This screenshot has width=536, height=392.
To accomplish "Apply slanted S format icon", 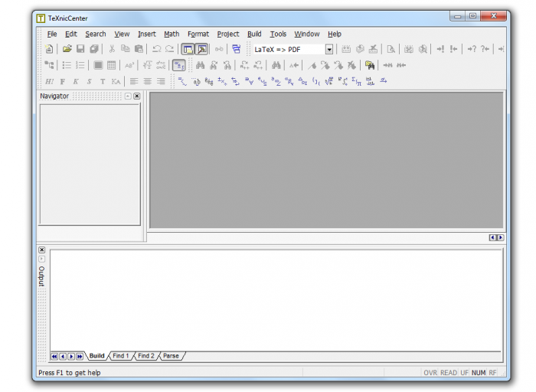I will (x=90, y=81).
